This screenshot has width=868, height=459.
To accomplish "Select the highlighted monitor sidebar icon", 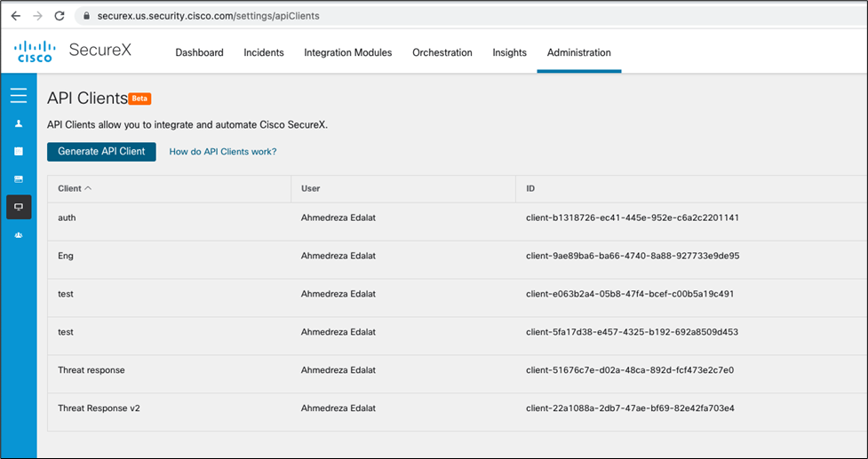I will [x=19, y=207].
